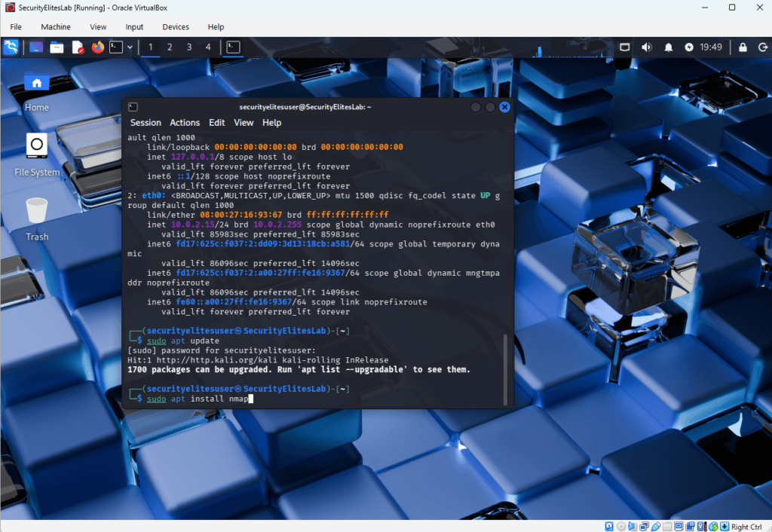This screenshot has height=532, width=772.
Task: Open the Devices menu in VirtualBox
Action: [x=175, y=26]
